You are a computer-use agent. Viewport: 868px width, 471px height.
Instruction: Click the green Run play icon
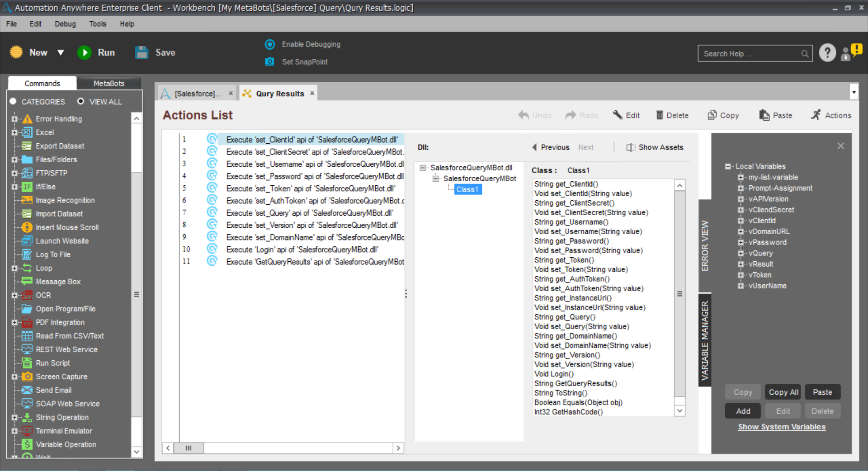pyautogui.click(x=85, y=53)
